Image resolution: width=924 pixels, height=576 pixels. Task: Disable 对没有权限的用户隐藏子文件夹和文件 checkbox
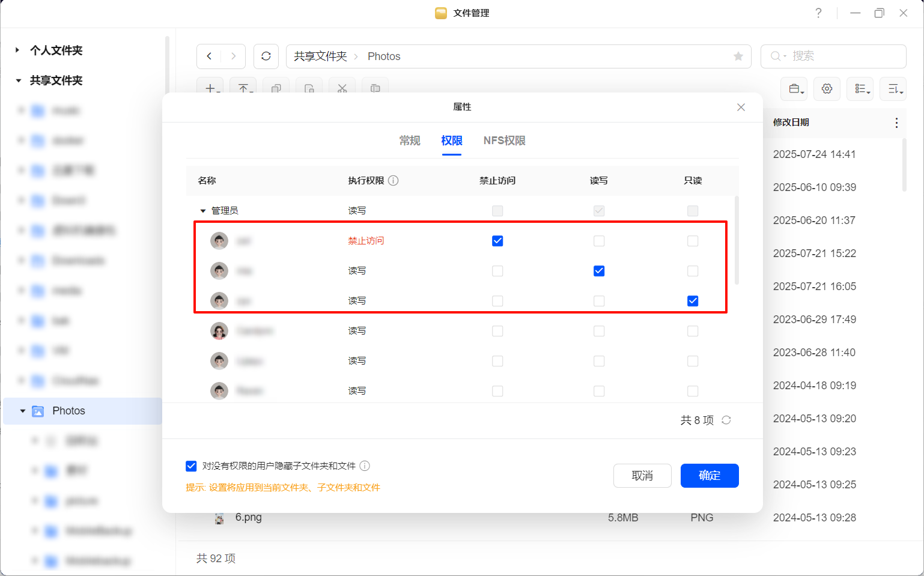(191, 466)
